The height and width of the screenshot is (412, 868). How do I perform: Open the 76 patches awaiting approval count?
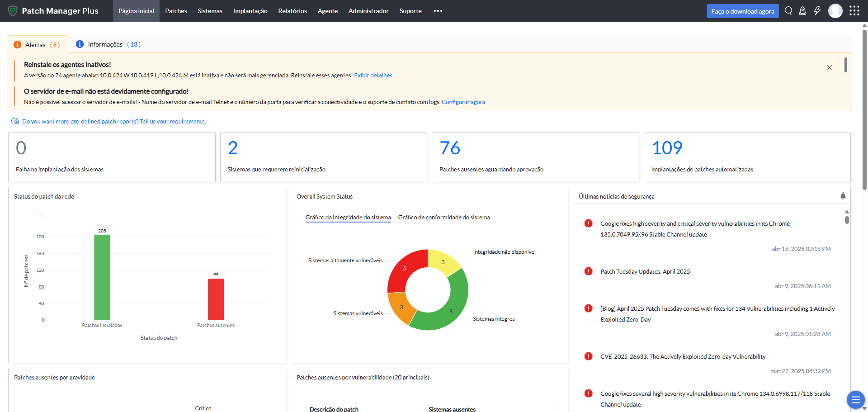[x=450, y=148]
